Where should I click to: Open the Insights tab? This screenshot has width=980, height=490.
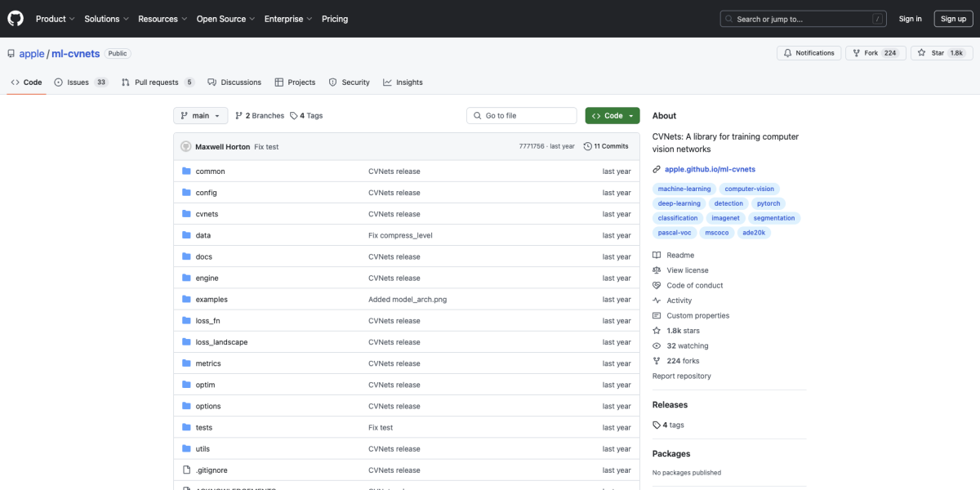(x=403, y=82)
